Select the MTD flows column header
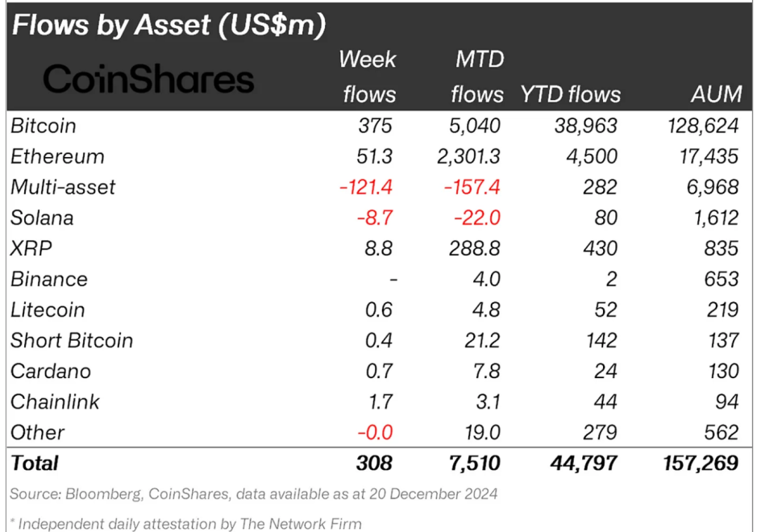This screenshot has width=757, height=532. pos(477,77)
